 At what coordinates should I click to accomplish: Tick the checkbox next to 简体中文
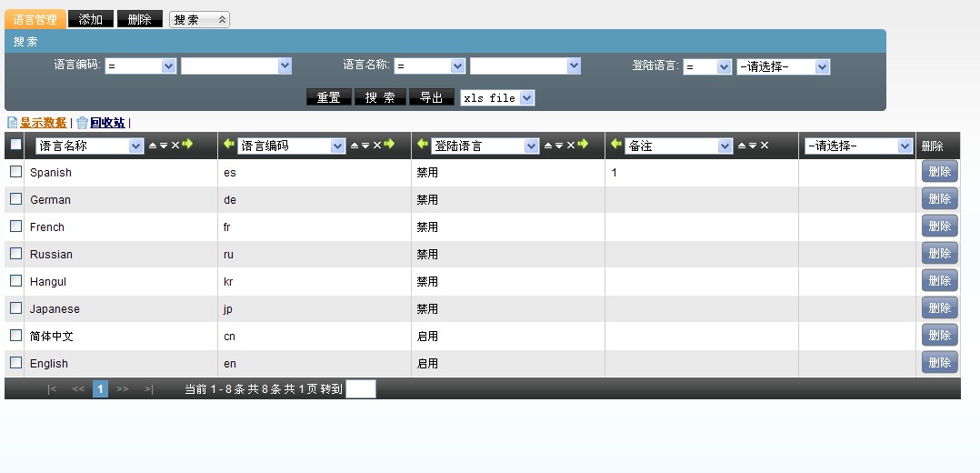tap(15, 336)
